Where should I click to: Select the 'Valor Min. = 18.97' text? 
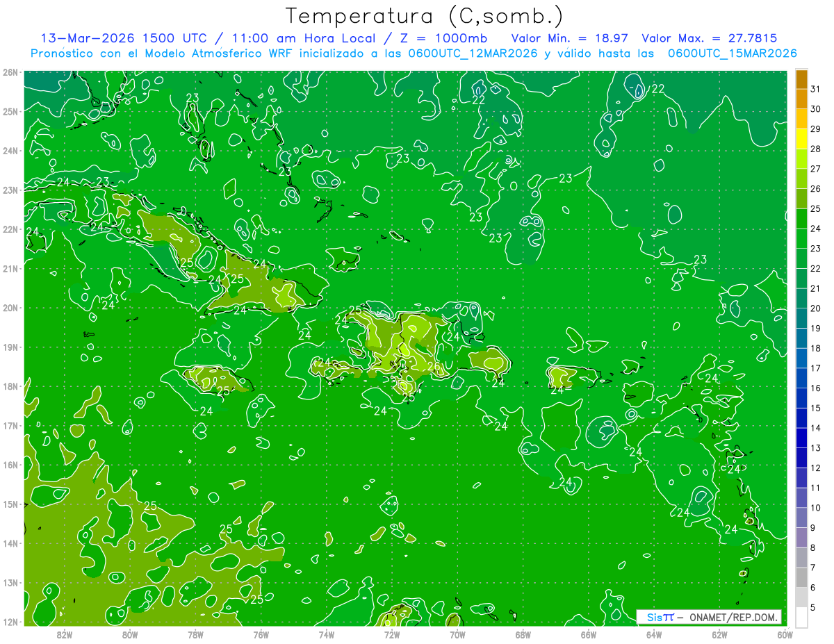click(570, 38)
